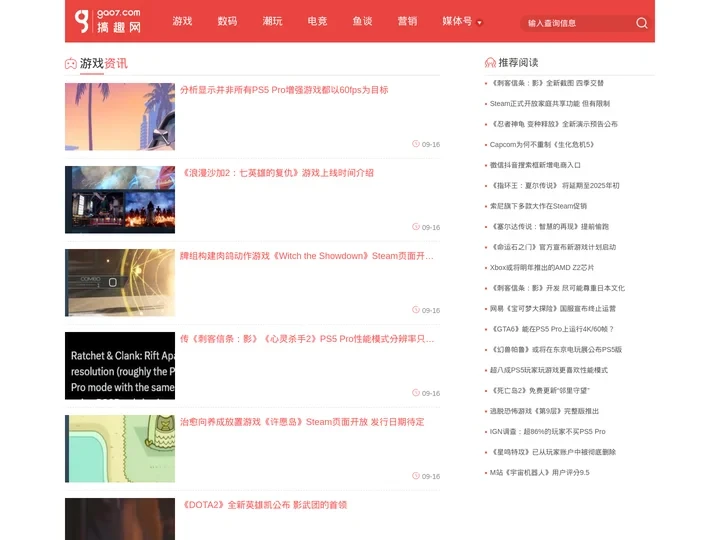
Task: Click the palm tree article thumbnail
Action: pyautogui.click(x=120, y=117)
